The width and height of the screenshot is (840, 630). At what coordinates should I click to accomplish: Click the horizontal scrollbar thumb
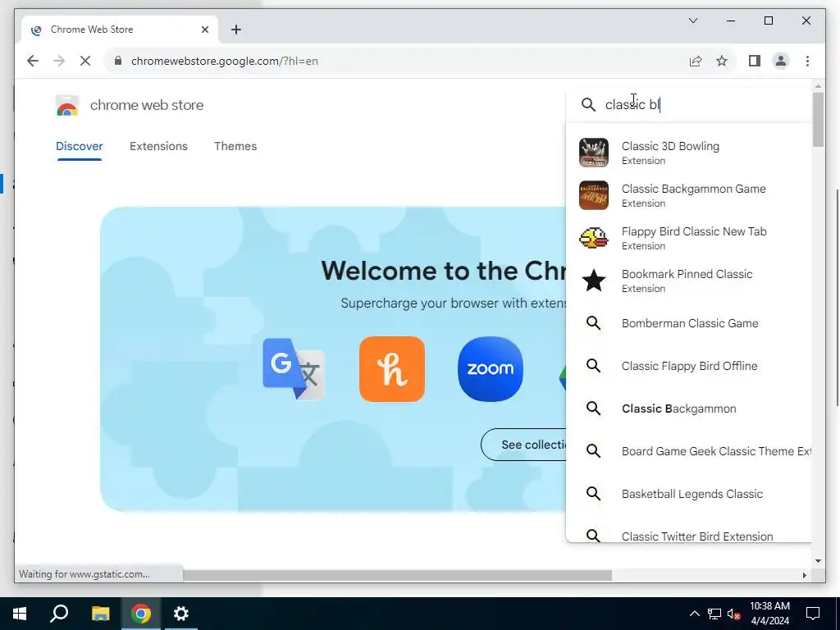[x=398, y=575]
